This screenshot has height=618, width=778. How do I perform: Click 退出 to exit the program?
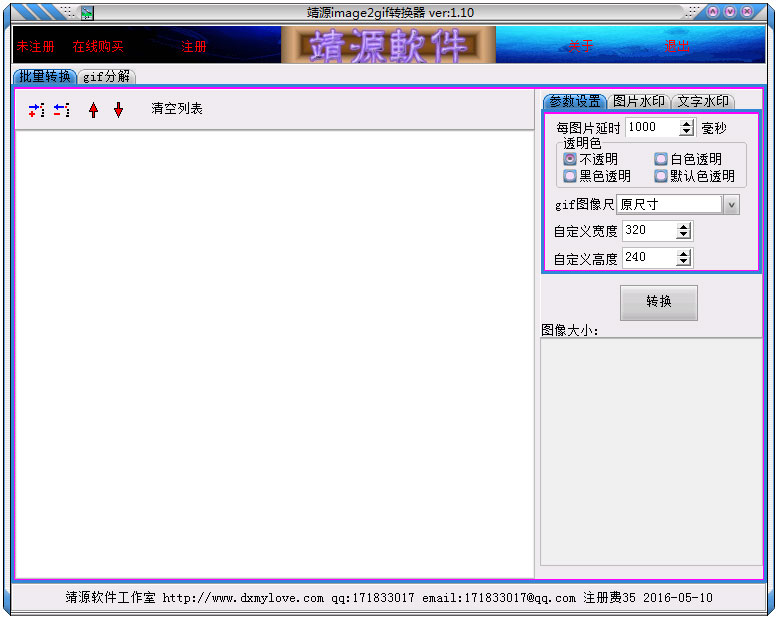point(677,46)
